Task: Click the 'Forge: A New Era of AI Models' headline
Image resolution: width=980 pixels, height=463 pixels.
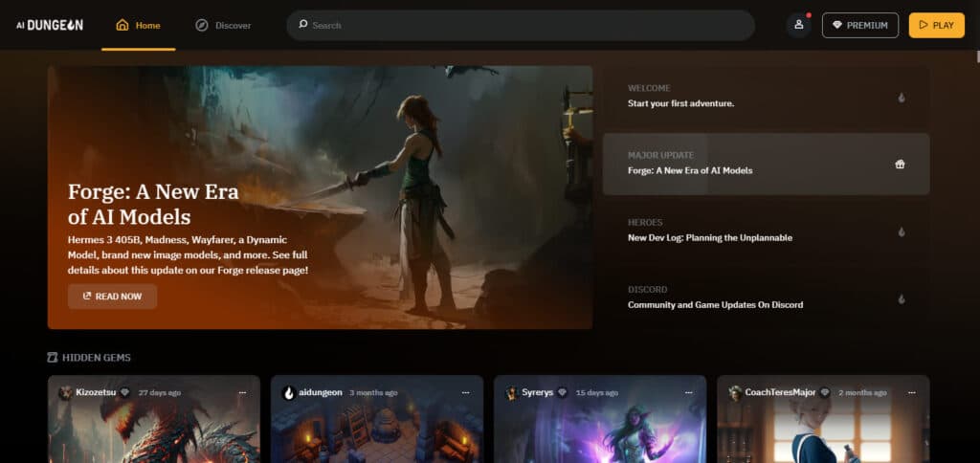Action: click(x=154, y=205)
